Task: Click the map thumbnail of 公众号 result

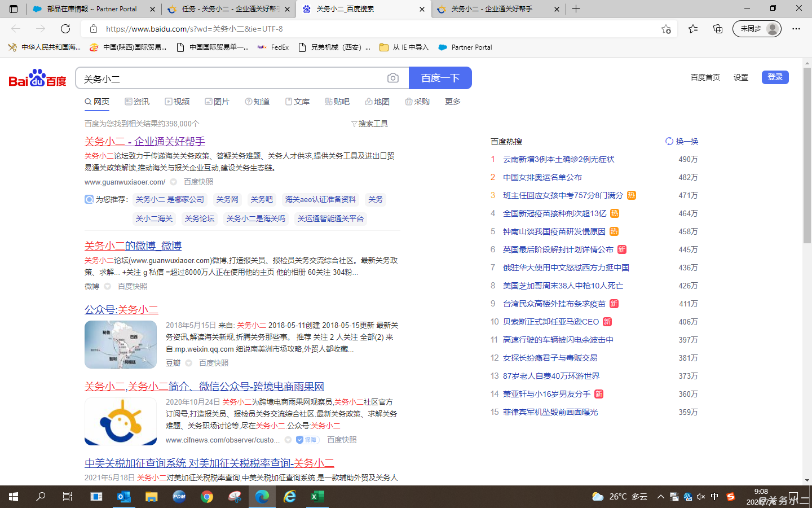Action: point(121,344)
